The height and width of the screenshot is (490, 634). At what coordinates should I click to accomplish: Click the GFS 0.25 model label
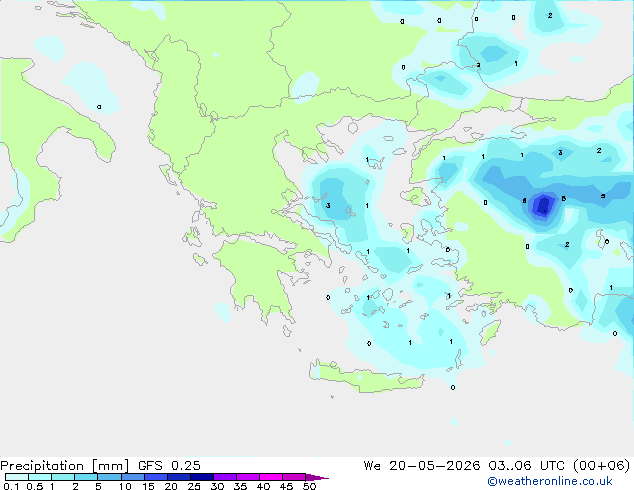(x=169, y=466)
